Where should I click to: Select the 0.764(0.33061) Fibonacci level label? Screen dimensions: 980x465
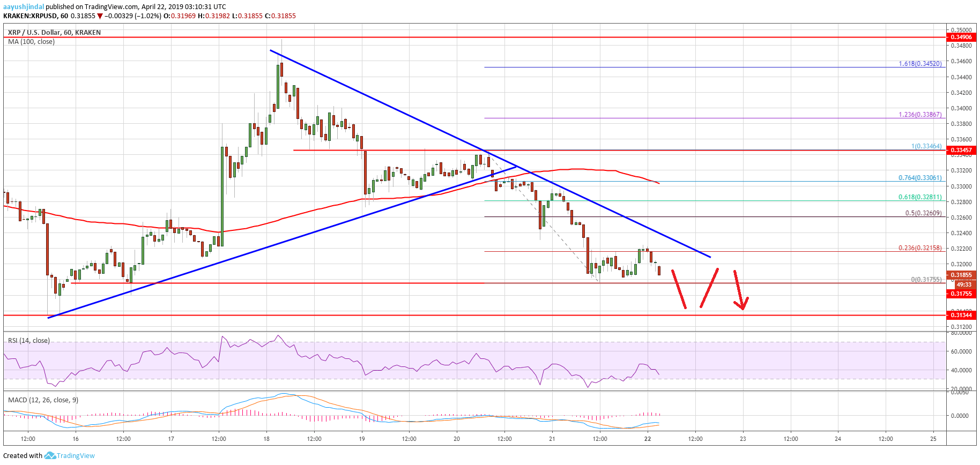coord(920,178)
